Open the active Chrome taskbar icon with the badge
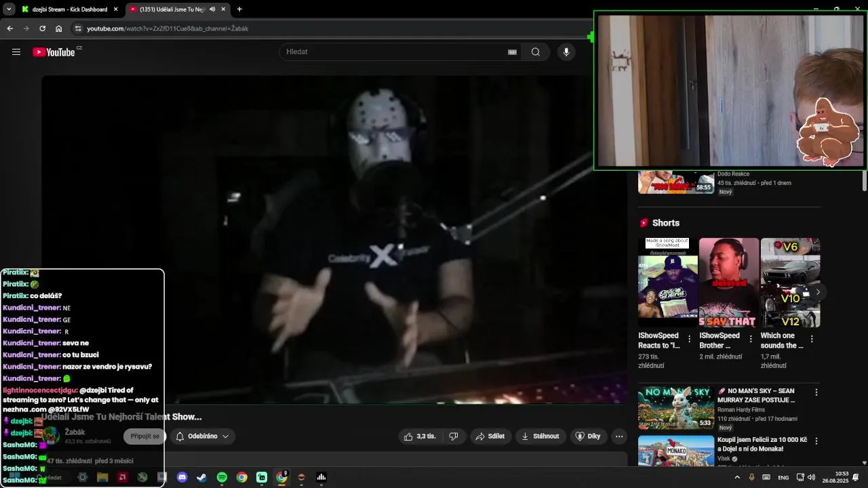This screenshot has width=868, height=488. [x=281, y=477]
